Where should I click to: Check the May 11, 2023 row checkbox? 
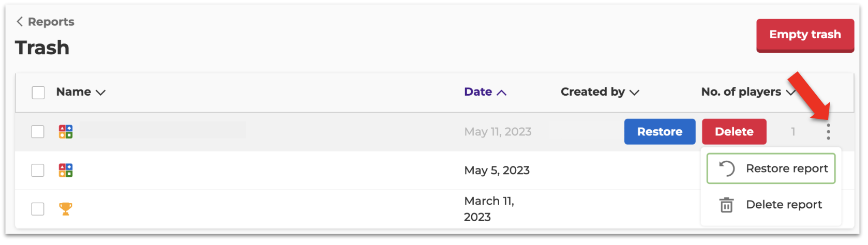(38, 132)
